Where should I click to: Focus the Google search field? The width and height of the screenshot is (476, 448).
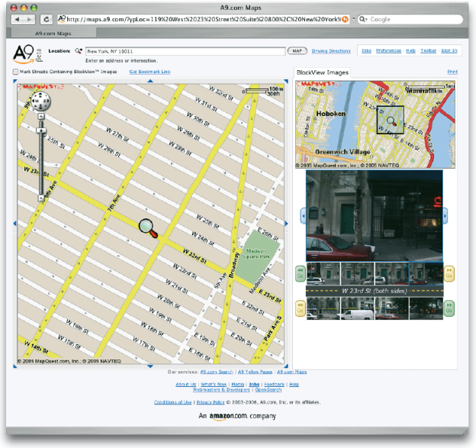pyautogui.click(x=414, y=19)
